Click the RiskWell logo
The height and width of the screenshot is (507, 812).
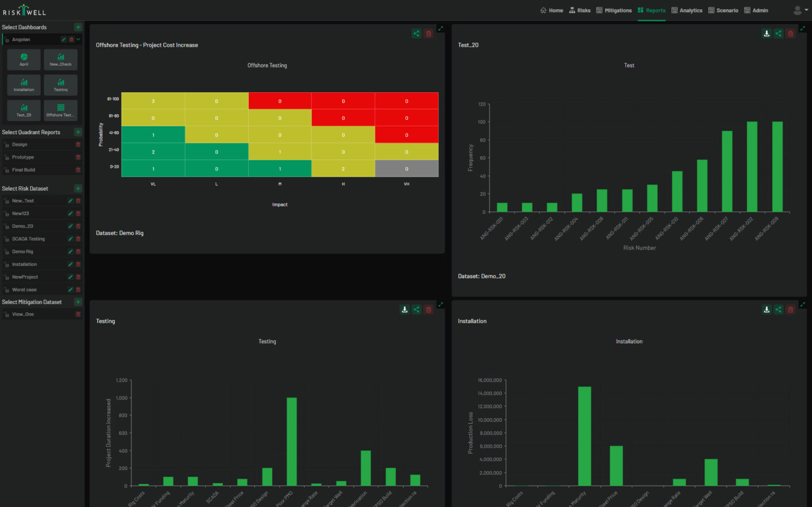(24, 10)
